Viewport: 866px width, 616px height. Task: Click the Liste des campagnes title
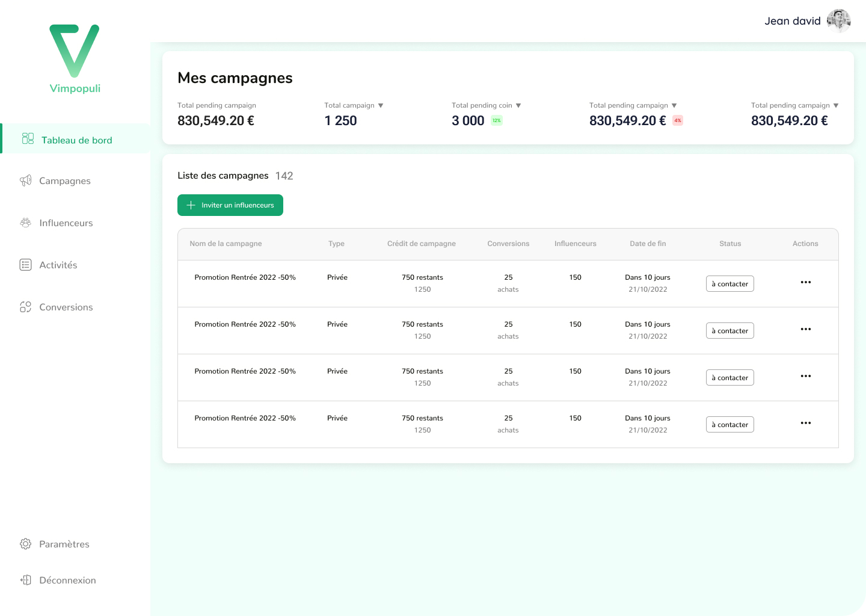tap(223, 176)
